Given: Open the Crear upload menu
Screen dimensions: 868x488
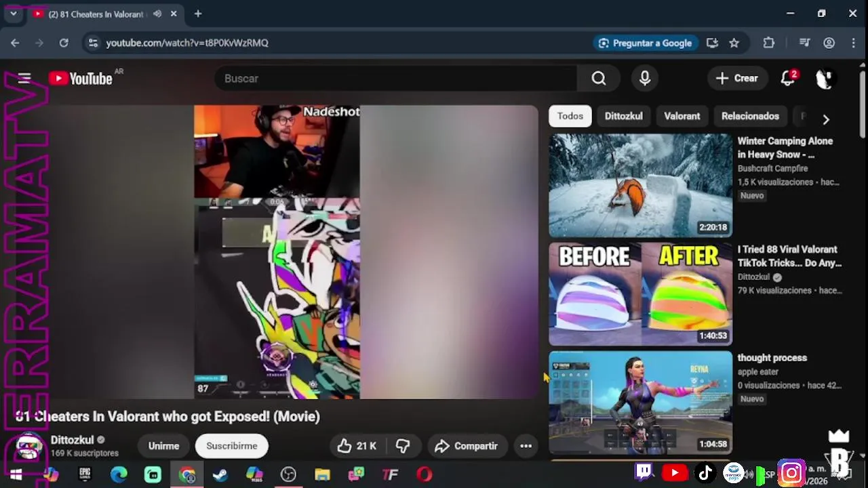Looking at the screenshot, I should click(x=737, y=79).
